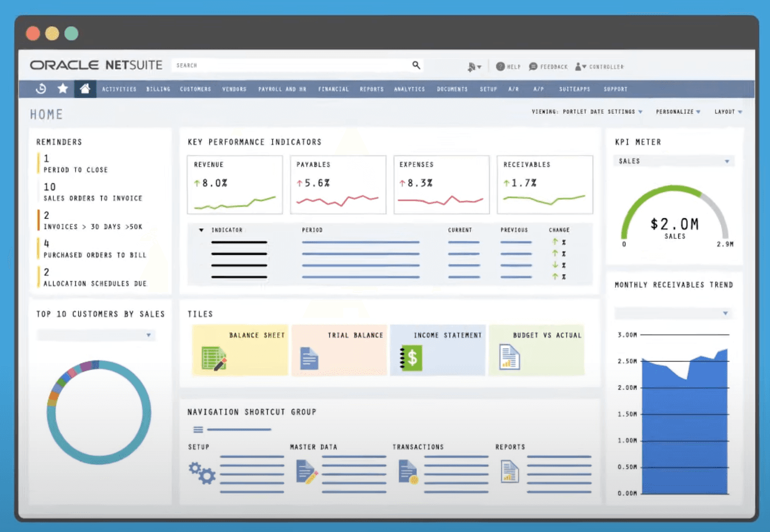Open the Recent Records clock icon
This screenshot has width=770, height=532.
pyautogui.click(x=41, y=88)
